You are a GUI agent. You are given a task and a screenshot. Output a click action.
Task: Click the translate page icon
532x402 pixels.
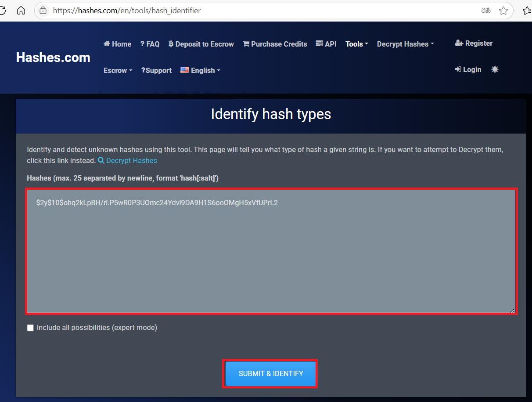click(485, 11)
